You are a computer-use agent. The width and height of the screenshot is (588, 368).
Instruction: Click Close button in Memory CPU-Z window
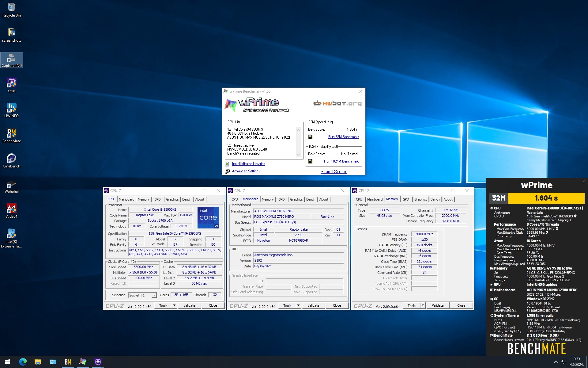(x=461, y=305)
